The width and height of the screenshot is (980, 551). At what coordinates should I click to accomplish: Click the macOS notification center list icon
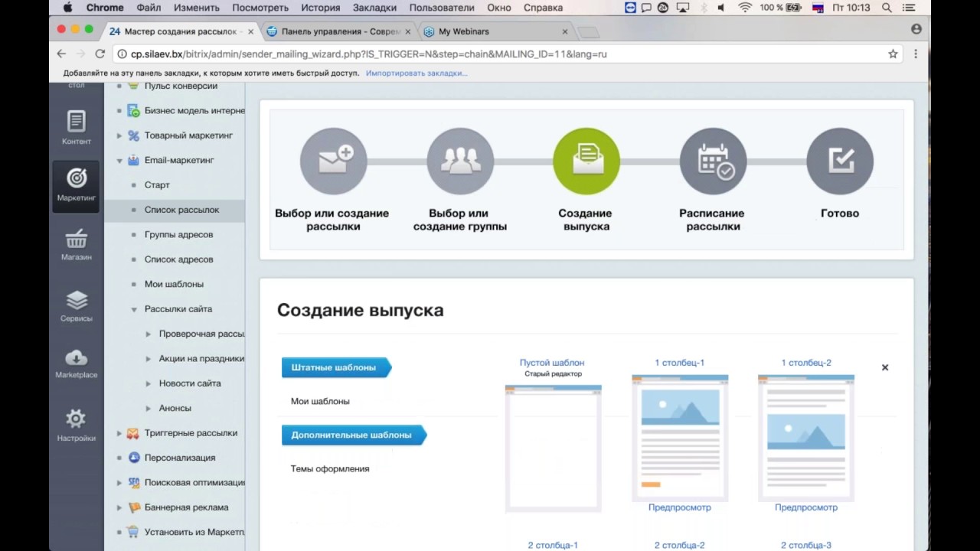(908, 8)
